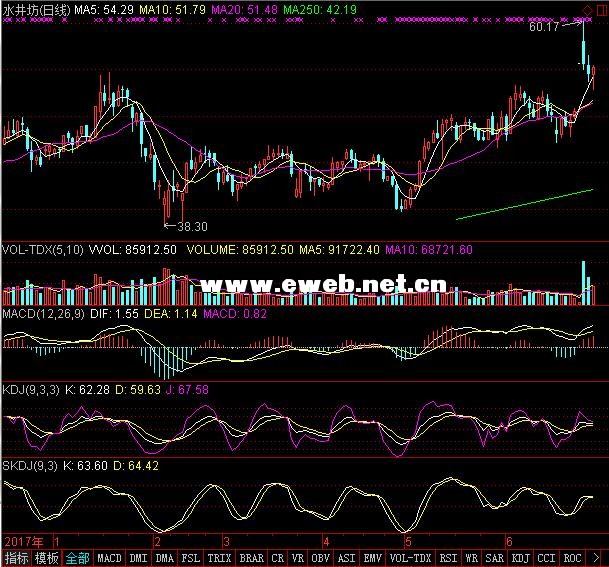This screenshot has width=609, height=567.
Task: Click the DEA: 1.14 value
Action: pos(171,314)
